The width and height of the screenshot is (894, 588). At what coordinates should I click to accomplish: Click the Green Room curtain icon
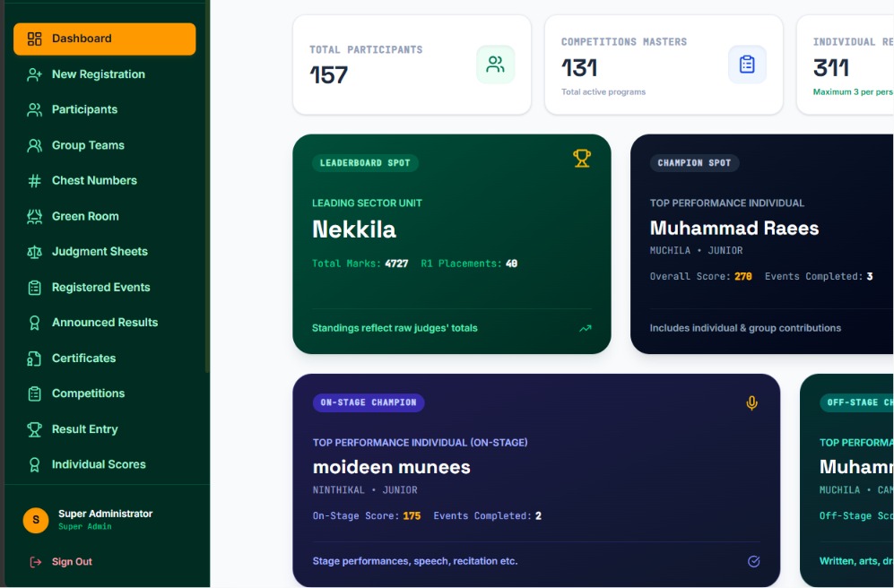click(x=34, y=217)
